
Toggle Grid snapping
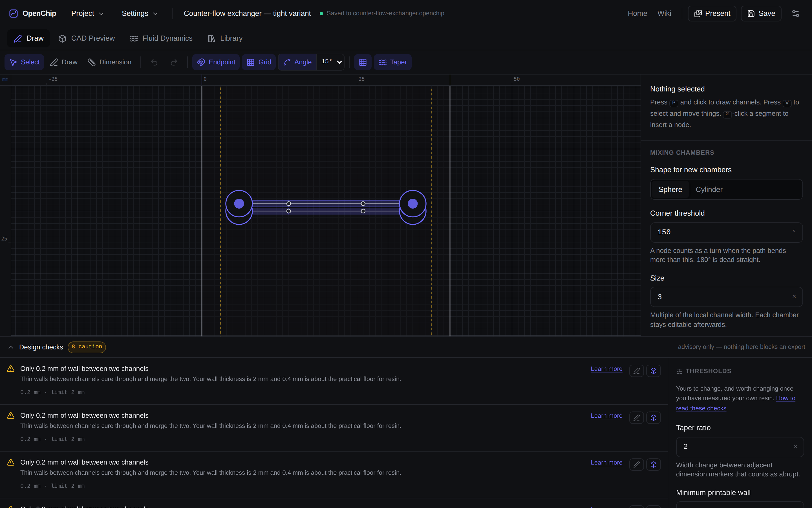point(259,62)
